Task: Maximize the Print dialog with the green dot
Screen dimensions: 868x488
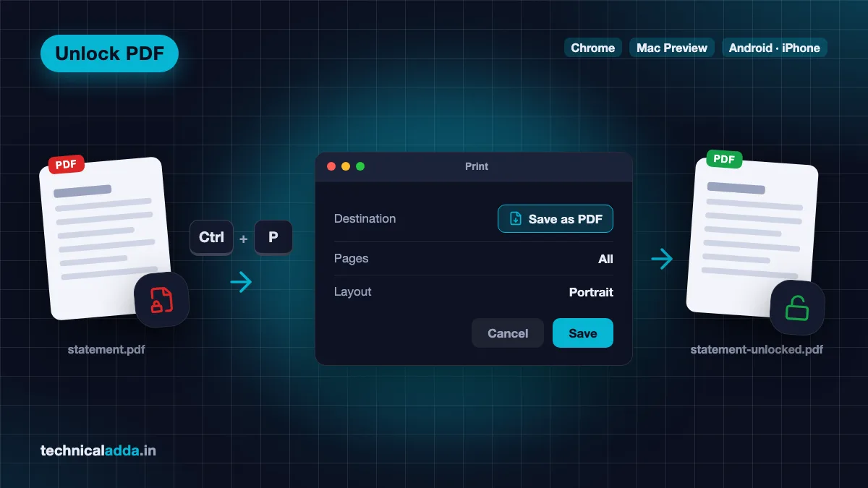Action: coord(360,166)
